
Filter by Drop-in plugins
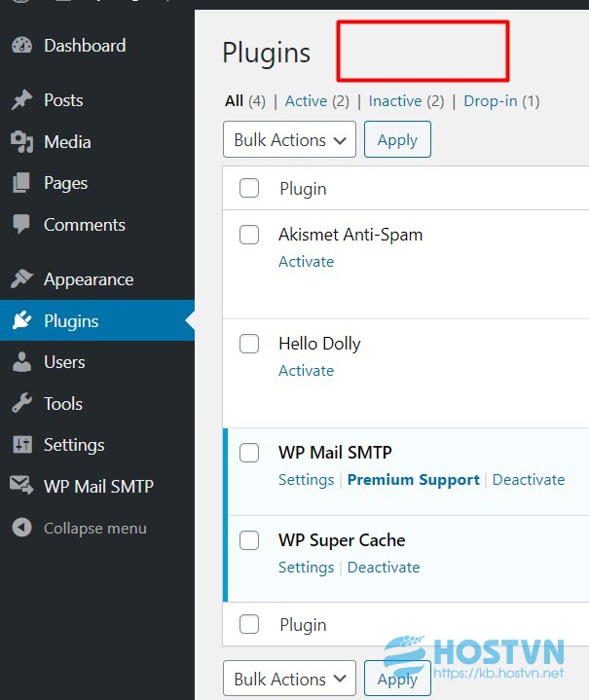point(491,101)
